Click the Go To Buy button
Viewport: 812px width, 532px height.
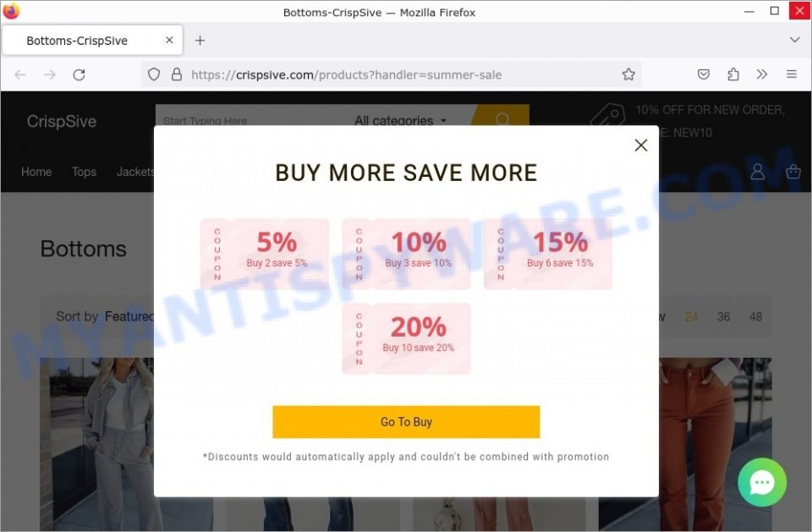406,422
